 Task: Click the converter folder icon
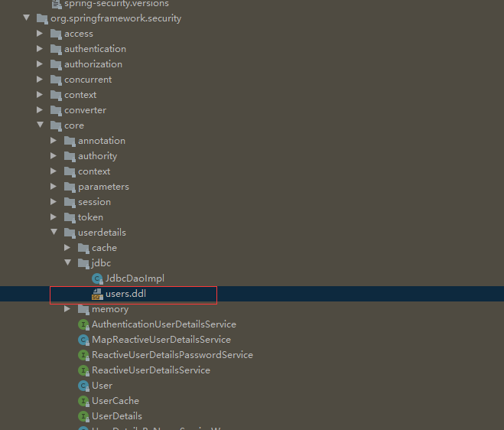57,110
